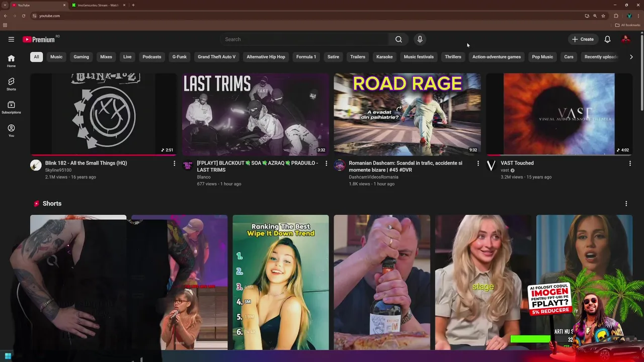This screenshot has width=644, height=362.
Task: Select the Music festivals chip
Action: [x=419, y=57]
